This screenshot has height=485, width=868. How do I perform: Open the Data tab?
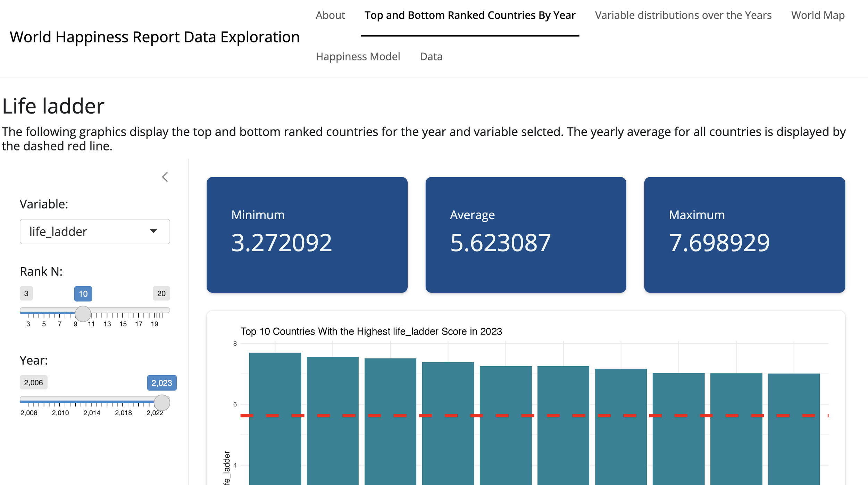431,56
